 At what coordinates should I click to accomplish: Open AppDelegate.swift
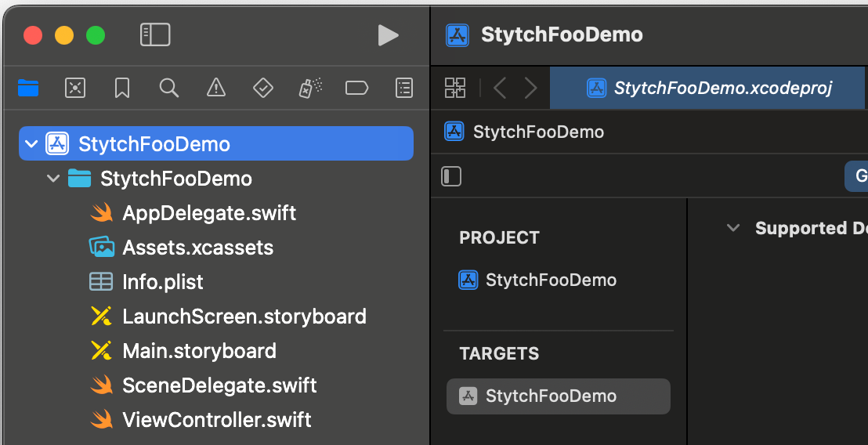coord(209,213)
